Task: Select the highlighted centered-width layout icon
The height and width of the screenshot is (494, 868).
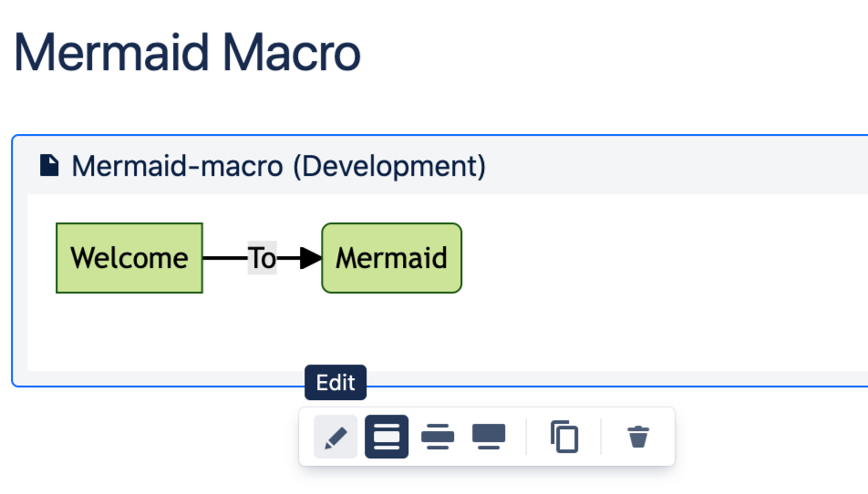Action: pyautogui.click(x=387, y=437)
